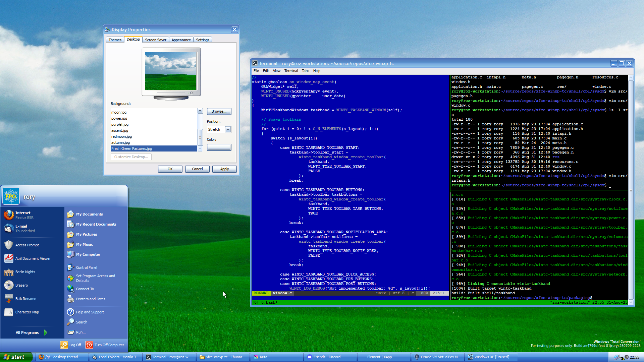
Task: Click Customize Desktop... button
Action: pos(131,157)
